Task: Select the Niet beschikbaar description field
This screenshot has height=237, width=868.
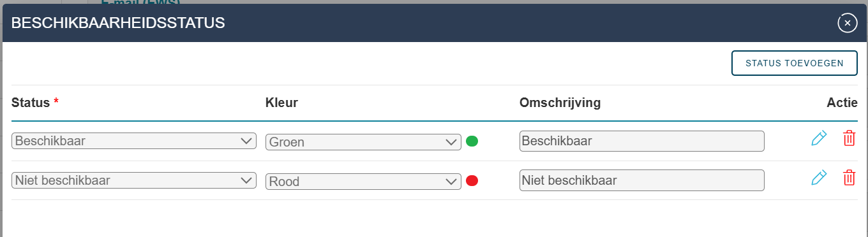Action: click(642, 180)
